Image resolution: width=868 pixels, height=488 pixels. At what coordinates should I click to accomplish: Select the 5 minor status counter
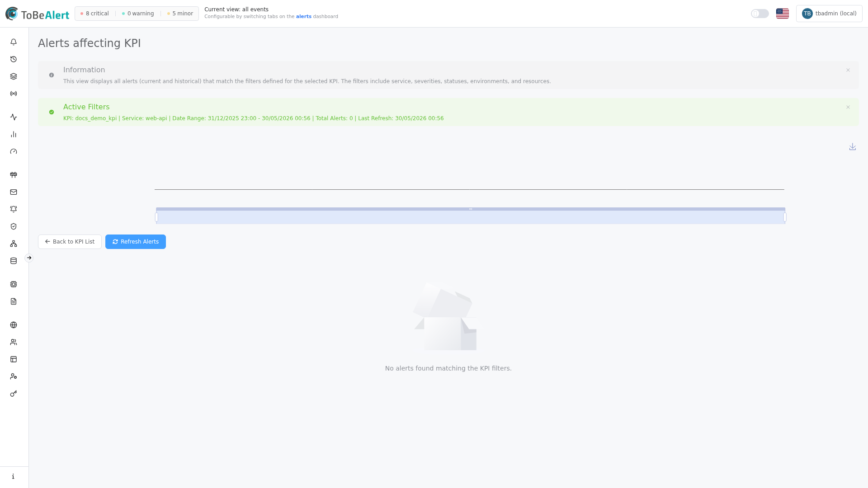click(x=180, y=14)
